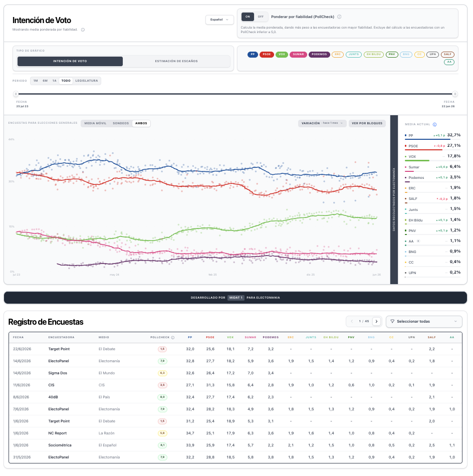Click info icon under Intención de Voto title

[83, 30]
